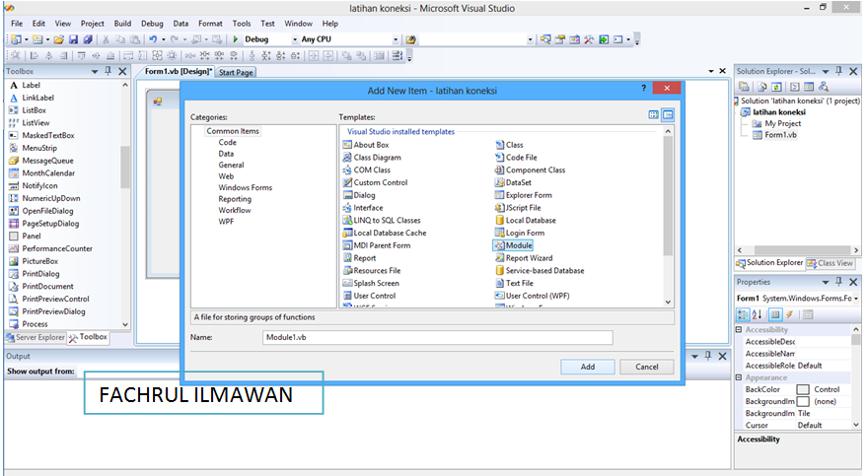The height and width of the screenshot is (476, 868).
Task: Toggle auto-hide pin on Solution Explorer
Action: [x=839, y=71]
